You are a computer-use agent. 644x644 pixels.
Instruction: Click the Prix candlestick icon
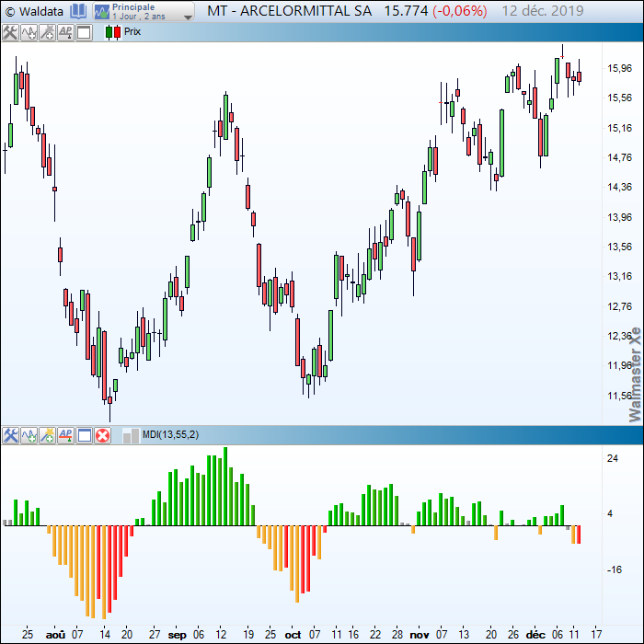click(113, 32)
